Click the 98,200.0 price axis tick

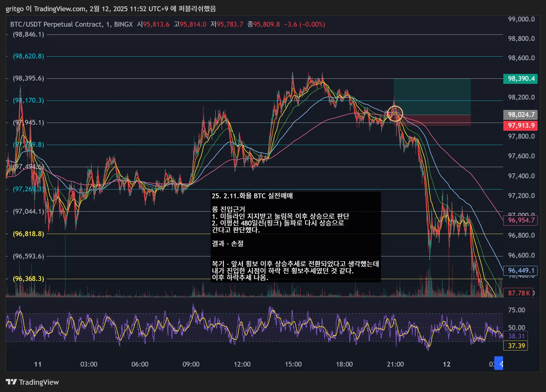tap(521, 97)
